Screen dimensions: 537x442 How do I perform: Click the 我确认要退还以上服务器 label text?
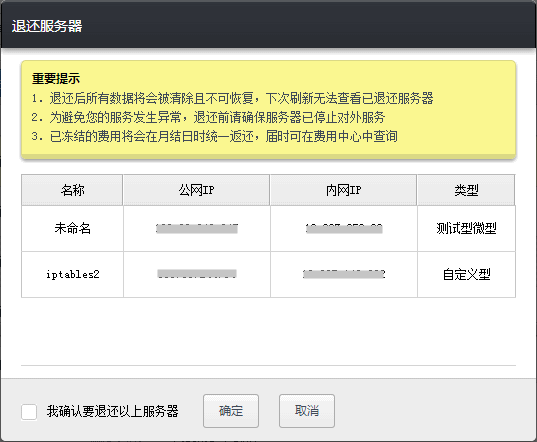click(x=113, y=412)
